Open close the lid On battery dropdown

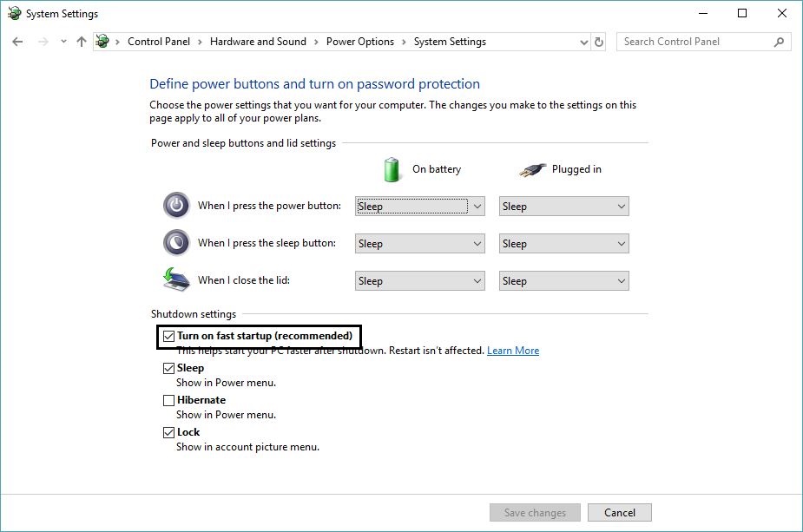[420, 281]
